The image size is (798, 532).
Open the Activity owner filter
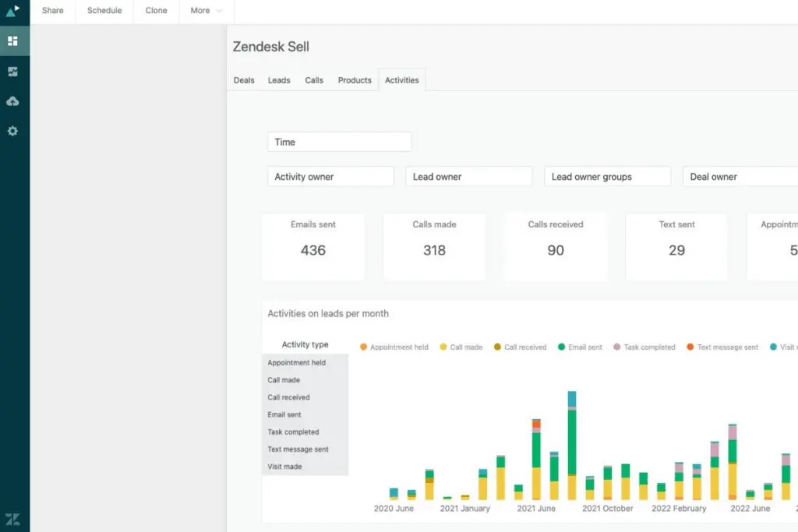[330, 177]
